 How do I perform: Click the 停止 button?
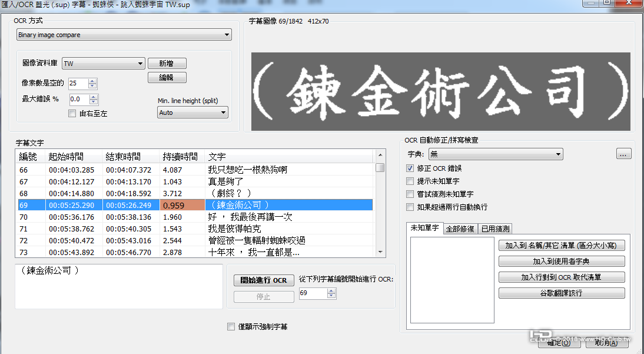tap(264, 297)
